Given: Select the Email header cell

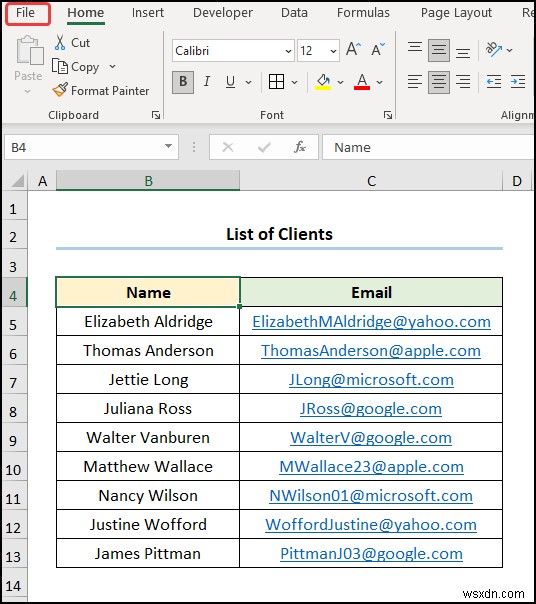Looking at the screenshot, I should [x=371, y=292].
